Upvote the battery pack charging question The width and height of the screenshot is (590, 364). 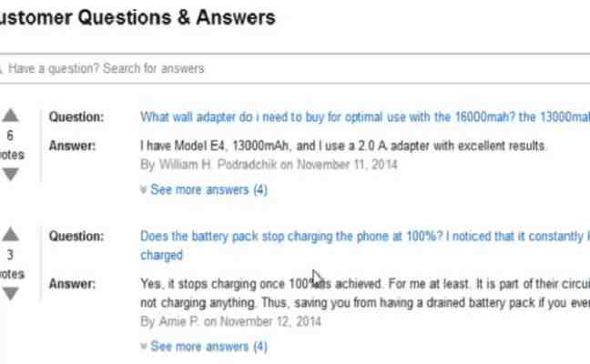[x=10, y=237]
